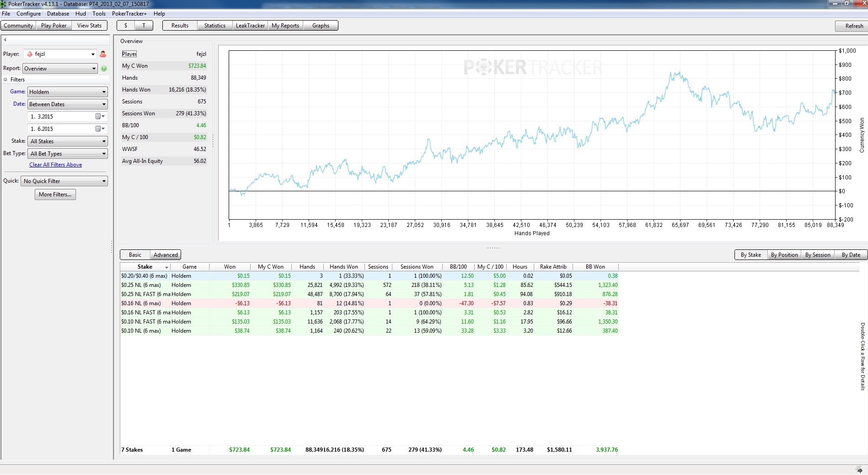Open the File menu
This screenshot has width=868, height=475.
[x=6, y=14]
